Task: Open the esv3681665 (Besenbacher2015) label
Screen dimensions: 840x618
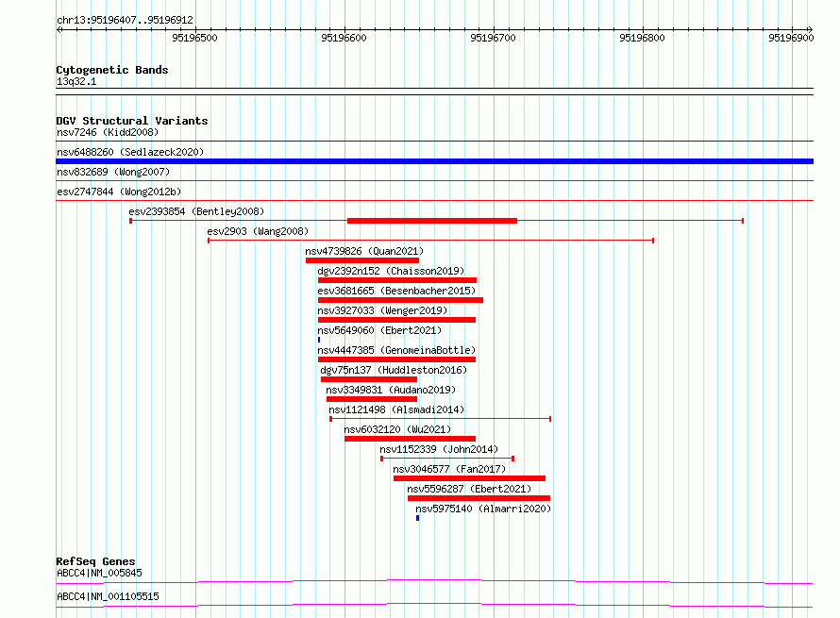Action: click(396, 291)
